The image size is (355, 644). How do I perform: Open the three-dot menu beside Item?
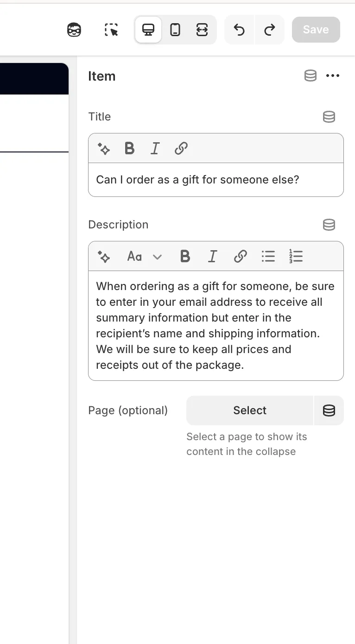pyautogui.click(x=333, y=76)
